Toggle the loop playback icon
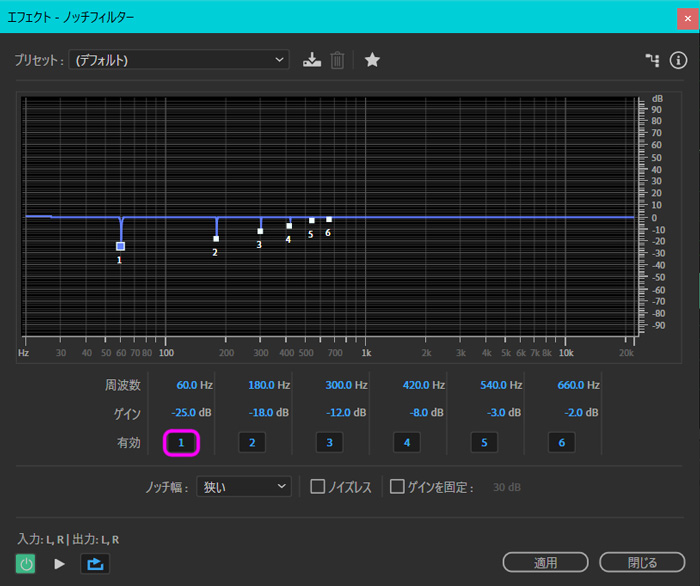Viewport: 700px width, 586px height. 95,564
